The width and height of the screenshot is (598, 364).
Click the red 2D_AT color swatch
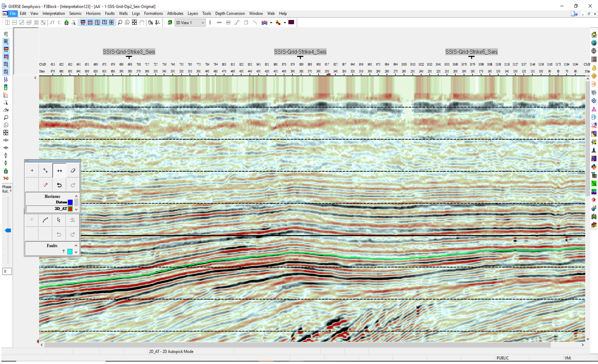point(70,209)
